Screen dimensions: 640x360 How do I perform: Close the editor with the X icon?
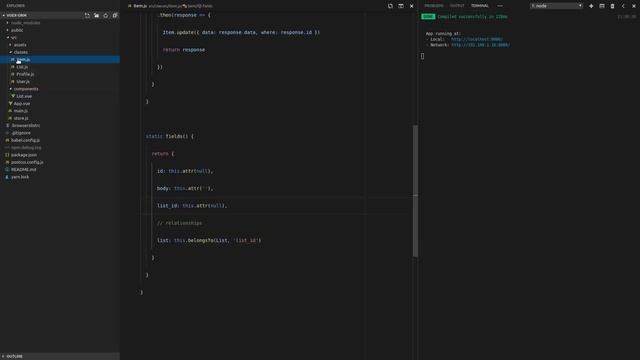[411, 6]
